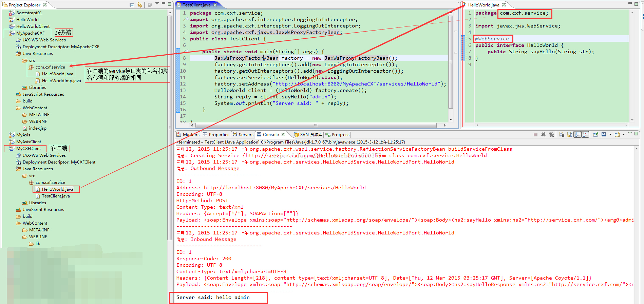The image size is (644, 304).
Task: Select the MyApacheCXF project icon
Action: pyautogui.click(x=12, y=33)
